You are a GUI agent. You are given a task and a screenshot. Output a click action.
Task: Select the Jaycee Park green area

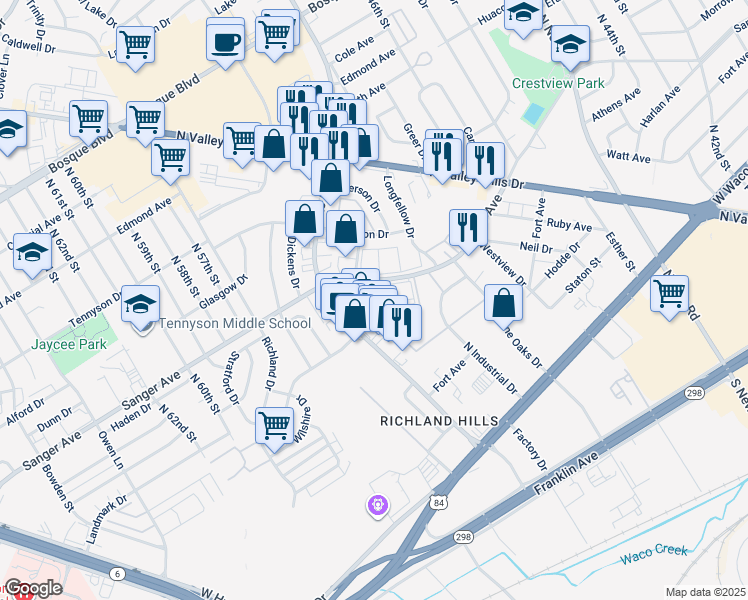pyautogui.click(x=82, y=352)
